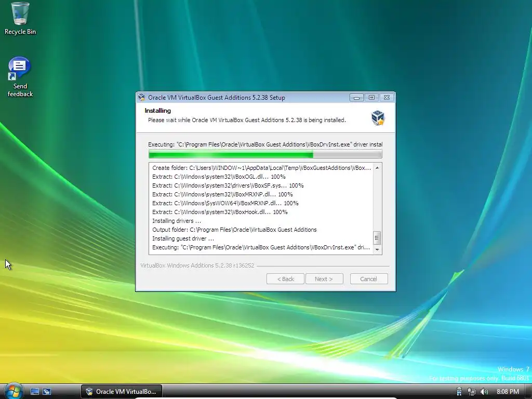The width and height of the screenshot is (532, 399).
Task: Minimize the Guest Additions Setup window
Action: click(356, 97)
